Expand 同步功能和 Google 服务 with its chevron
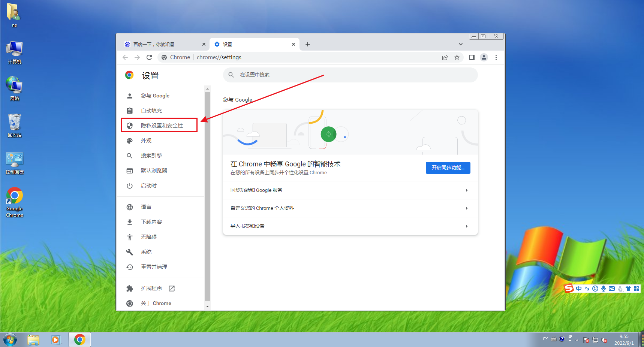 [x=466, y=190]
